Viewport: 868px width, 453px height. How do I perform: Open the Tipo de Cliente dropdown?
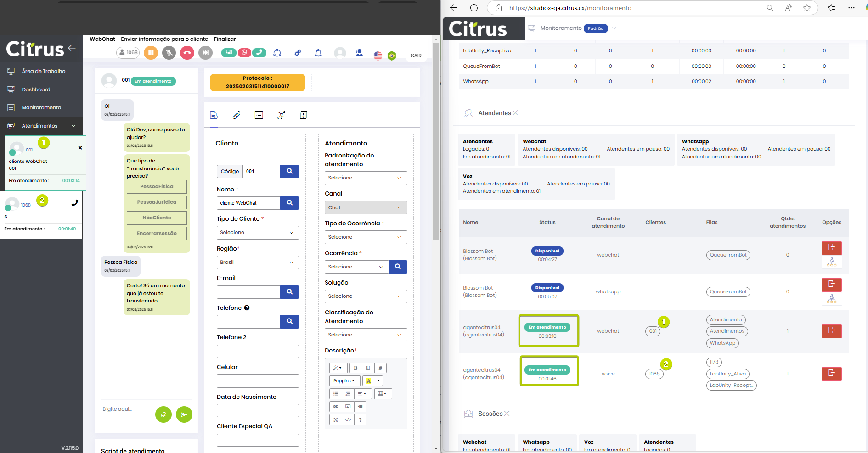(257, 233)
